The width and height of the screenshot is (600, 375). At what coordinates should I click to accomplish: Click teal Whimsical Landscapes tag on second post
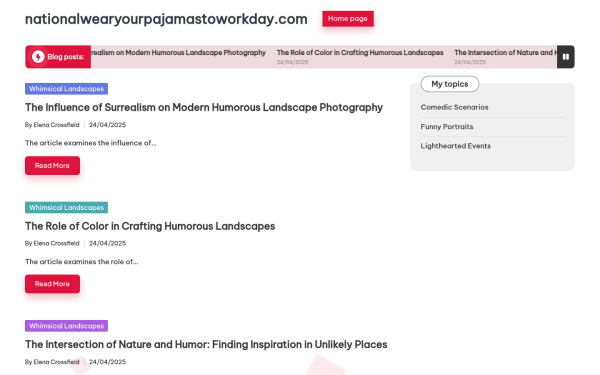click(x=67, y=207)
